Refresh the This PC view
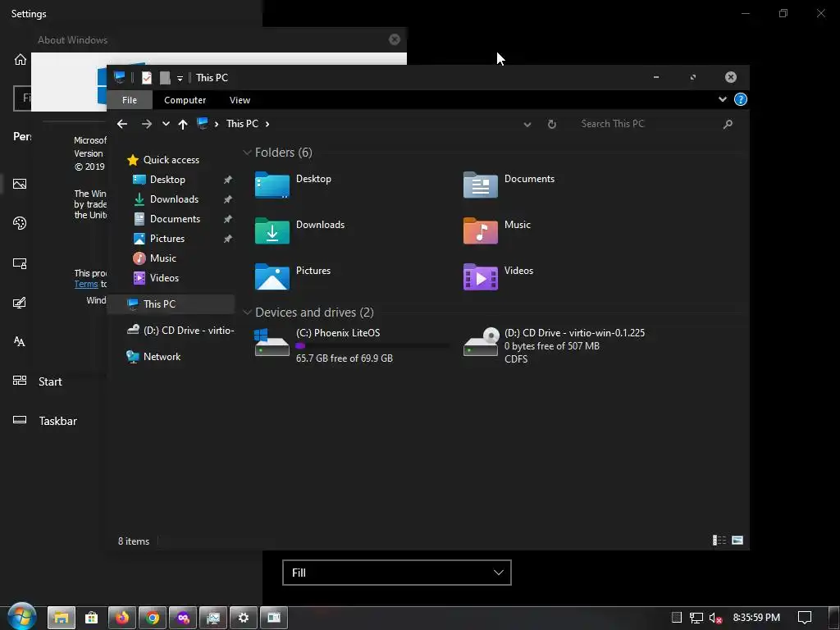Viewport: 840px width, 630px height. click(x=552, y=124)
